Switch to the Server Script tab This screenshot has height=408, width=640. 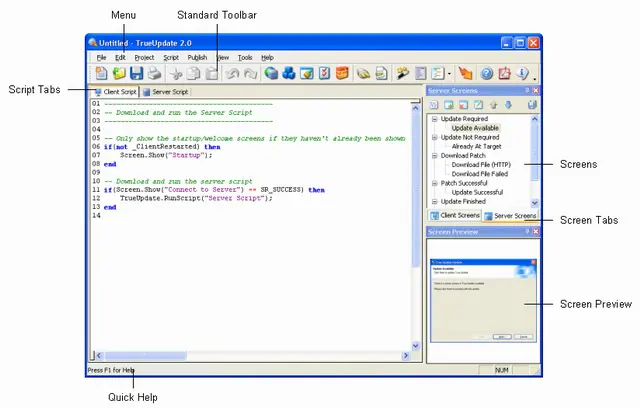tap(166, 92)
